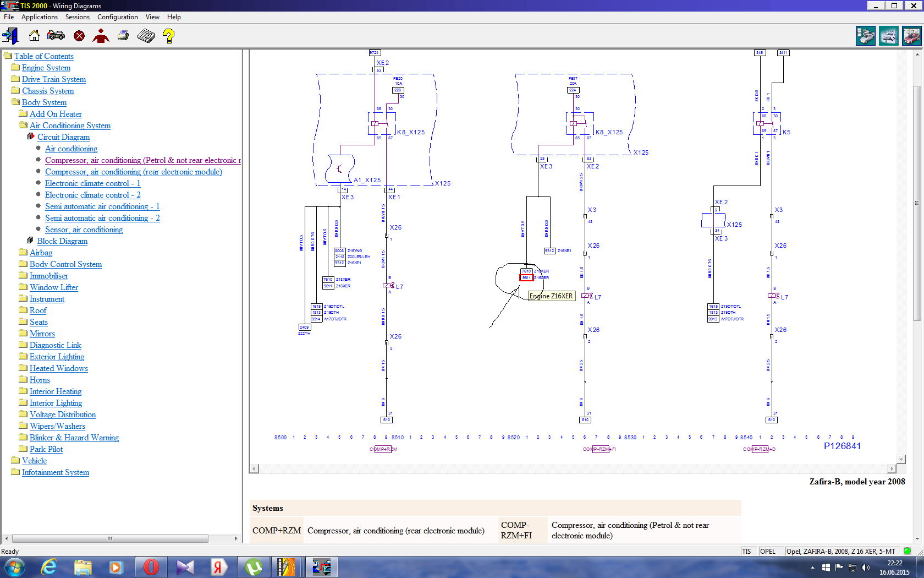Click the red car application icon at top right
924x578 pixels.
pyautogui.click(x=911, y=36)
